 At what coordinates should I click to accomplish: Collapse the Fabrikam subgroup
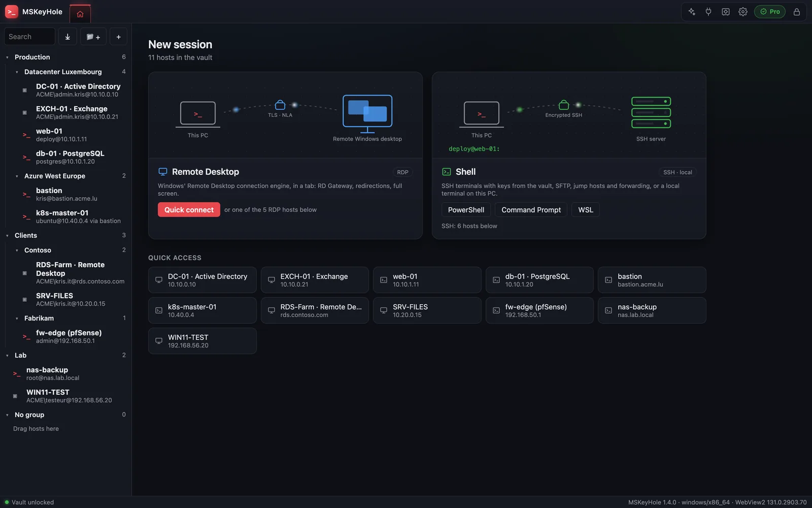click(17, 319)
